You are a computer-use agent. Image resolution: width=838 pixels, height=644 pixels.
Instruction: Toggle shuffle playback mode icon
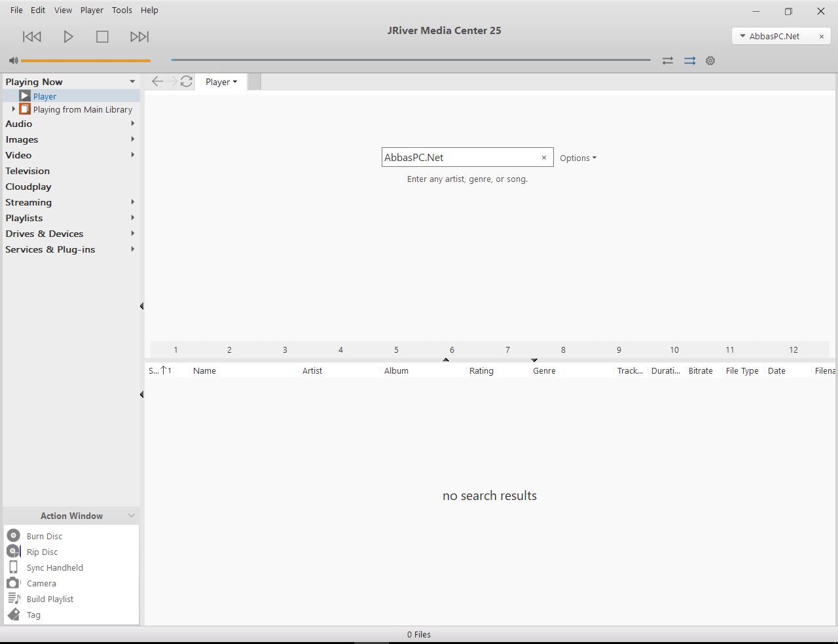pyautogui.click(x=690, y=61)
